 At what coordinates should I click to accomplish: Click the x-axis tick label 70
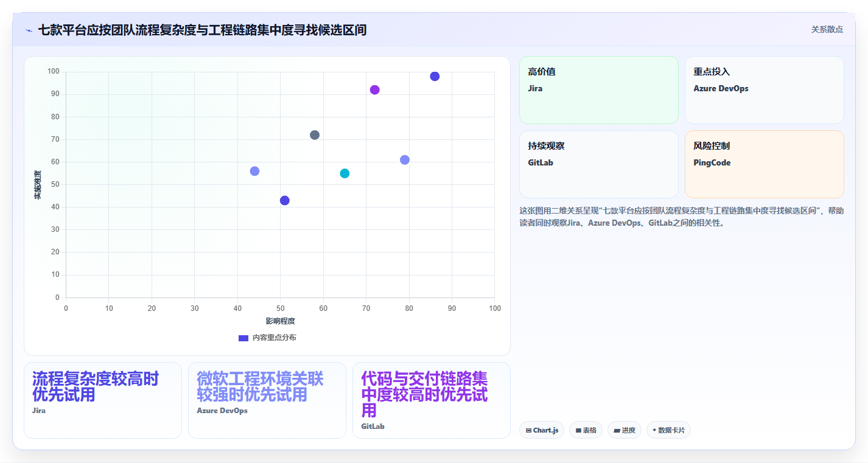click(366, 308)
